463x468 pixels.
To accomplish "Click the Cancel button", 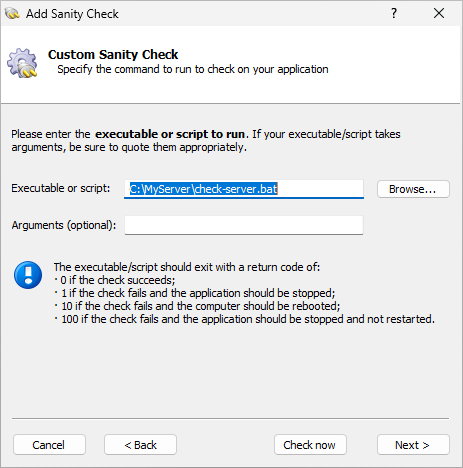I will click(49, 445).
